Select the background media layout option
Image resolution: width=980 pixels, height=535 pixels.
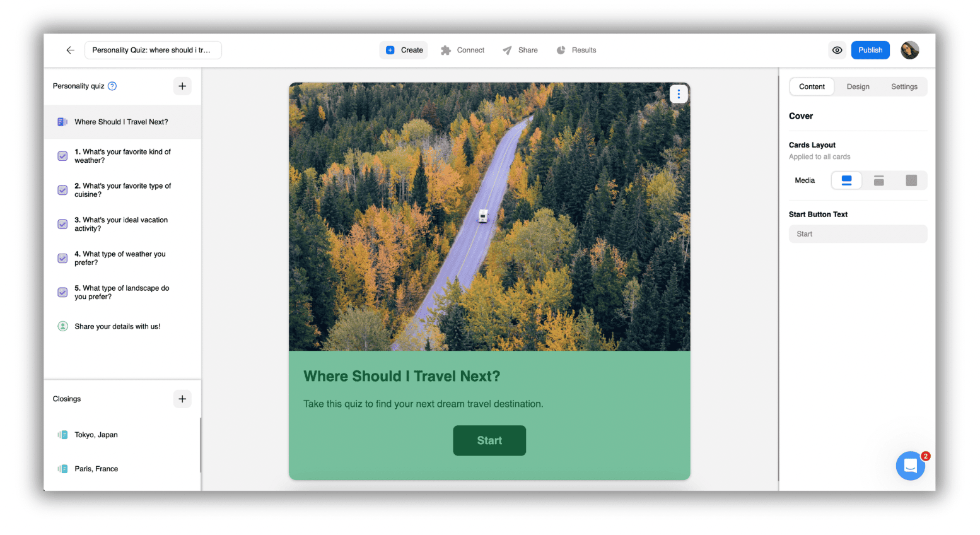(x=911, y=180)
